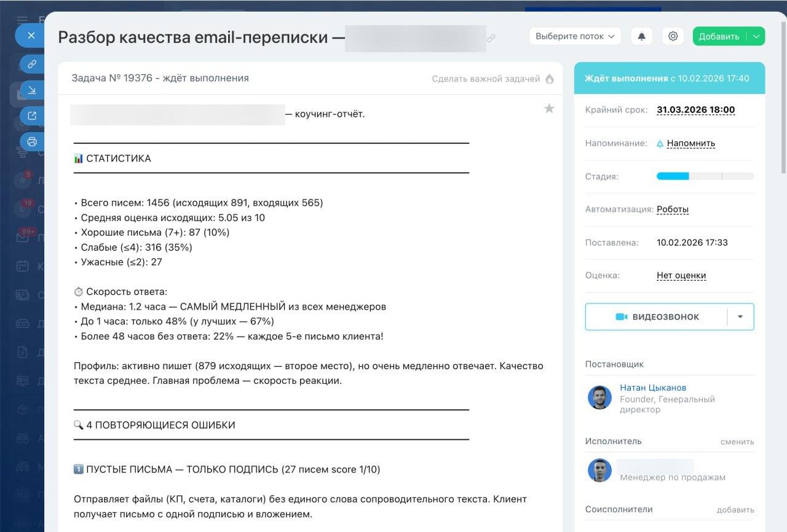
Task: Click the sidebar item with badge 3
Action: [x=23, y=180]
